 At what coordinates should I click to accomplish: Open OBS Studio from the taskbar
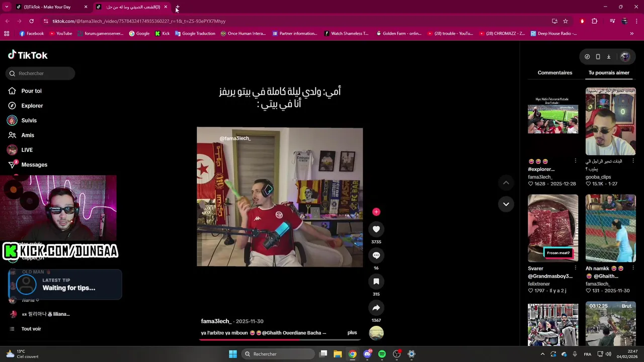[397, 354]
